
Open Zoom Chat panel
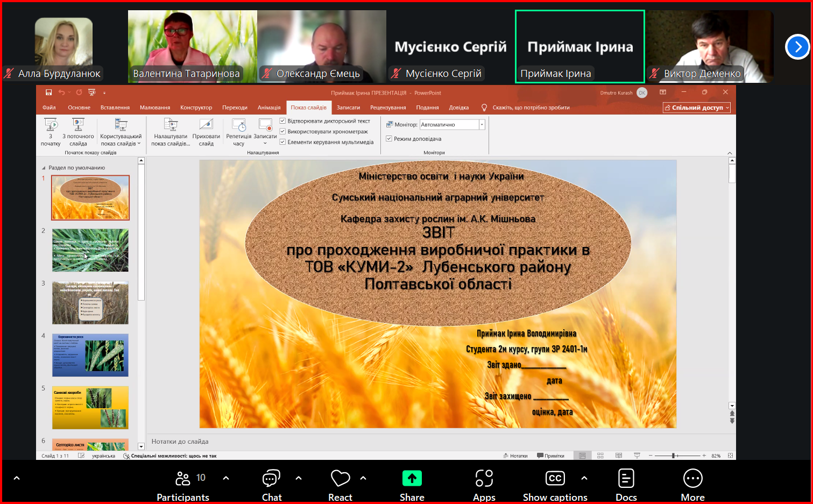271,479
